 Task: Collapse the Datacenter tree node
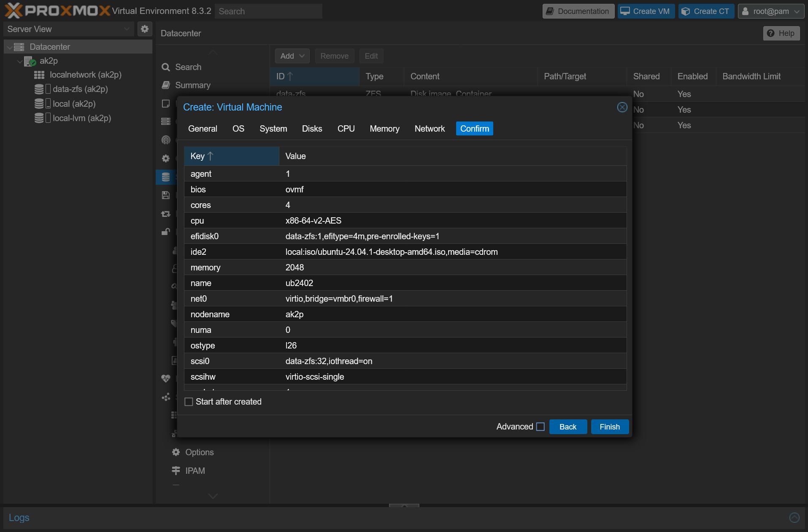pos(9,46)
